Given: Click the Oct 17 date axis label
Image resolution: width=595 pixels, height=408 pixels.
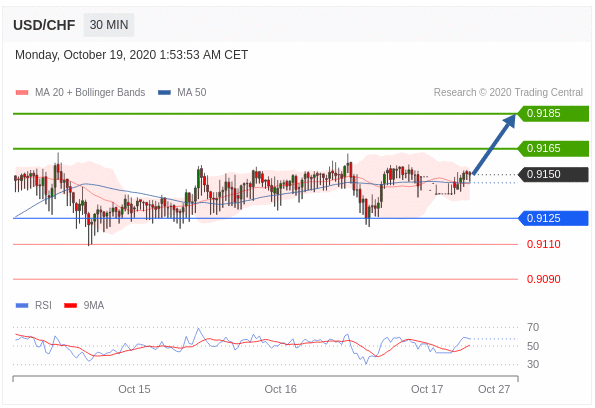Looking at the screenshot, I should coord(427,389).
